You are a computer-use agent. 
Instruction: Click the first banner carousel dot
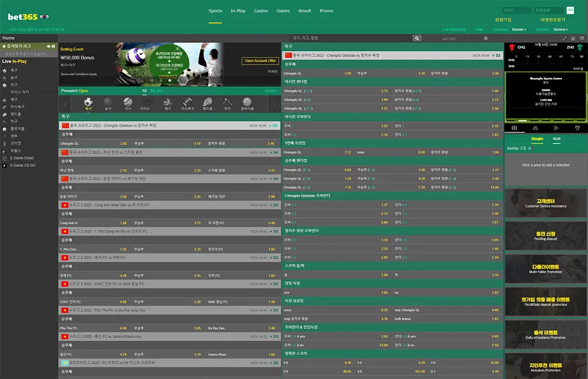(152, 81)
